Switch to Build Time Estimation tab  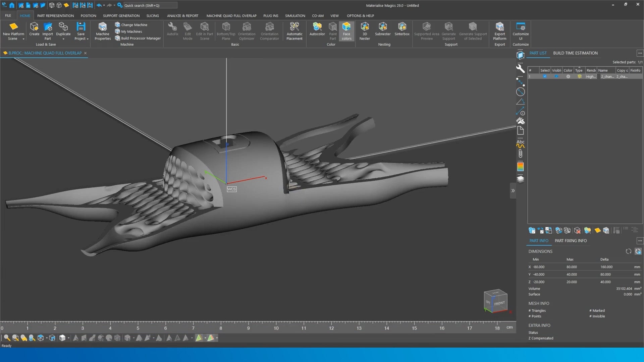tap(575, 53)
